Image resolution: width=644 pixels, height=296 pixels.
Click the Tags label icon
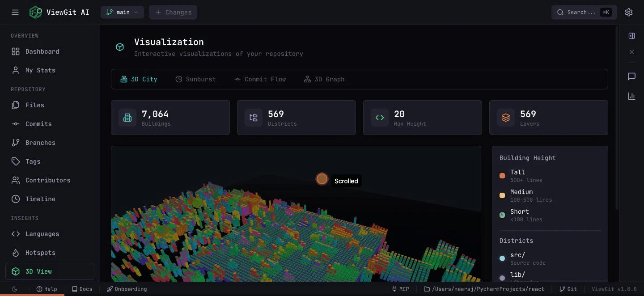(x=16, y=161)
